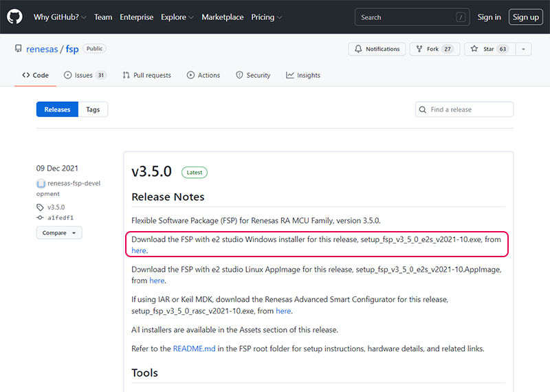Open the v3.5.0 release title
Image resolution: width=550 pixels, height=392 pixels.
click(151, 172)
